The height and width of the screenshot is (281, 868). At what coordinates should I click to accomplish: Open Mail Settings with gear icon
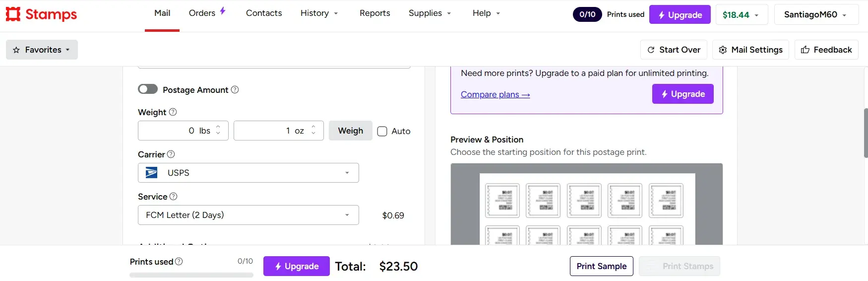(x=750, y=50)
